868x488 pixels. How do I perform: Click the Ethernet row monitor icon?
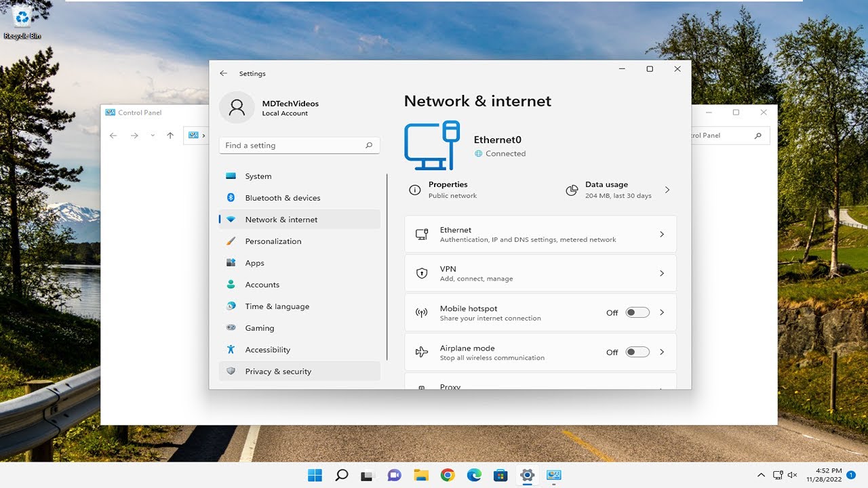tap(422, 235)
